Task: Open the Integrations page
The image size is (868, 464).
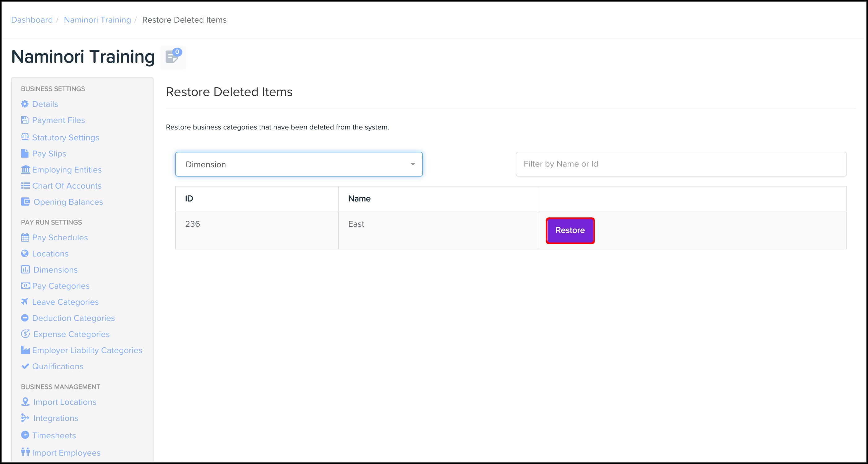Action: pyautogui.click(x=56, y=418)
